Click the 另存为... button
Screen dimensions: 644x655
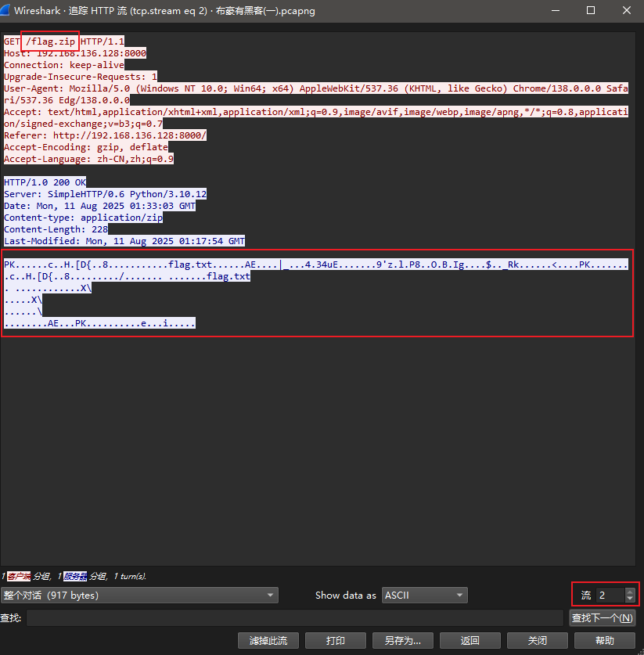point(403,640)
